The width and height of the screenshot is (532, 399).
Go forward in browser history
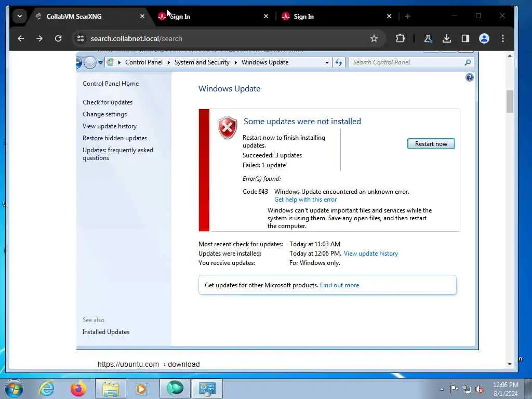click(39, 38)
